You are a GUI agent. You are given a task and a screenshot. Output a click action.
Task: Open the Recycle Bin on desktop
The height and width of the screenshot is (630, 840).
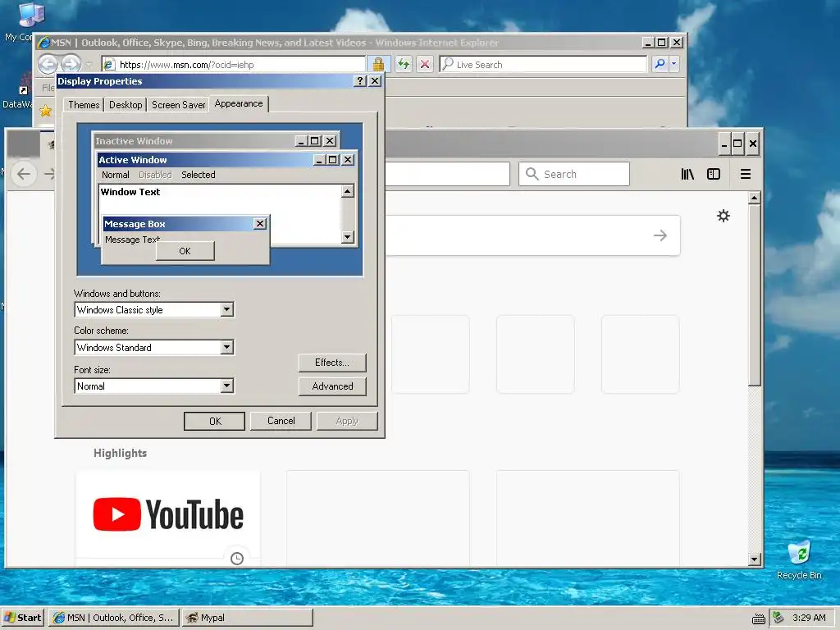(799, 553)
